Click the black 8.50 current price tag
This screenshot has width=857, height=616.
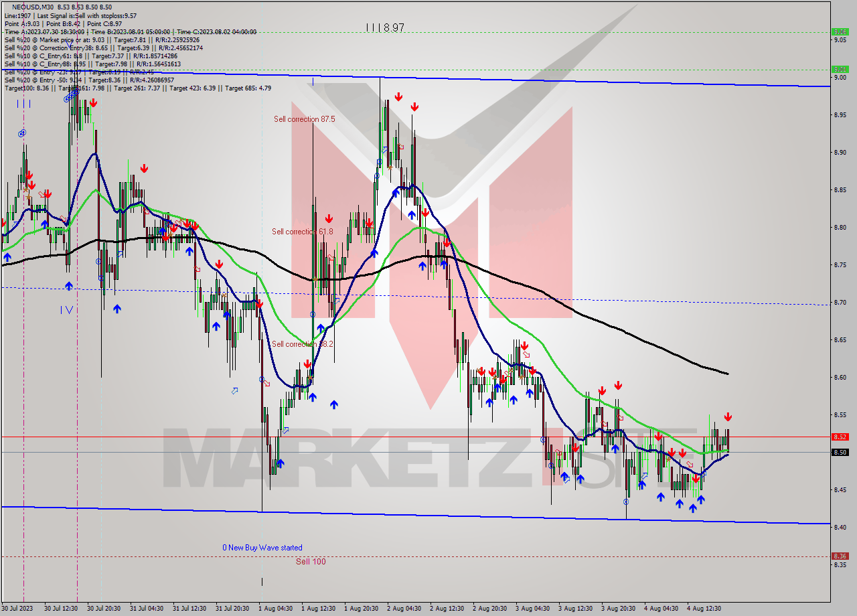coord(840,452)
